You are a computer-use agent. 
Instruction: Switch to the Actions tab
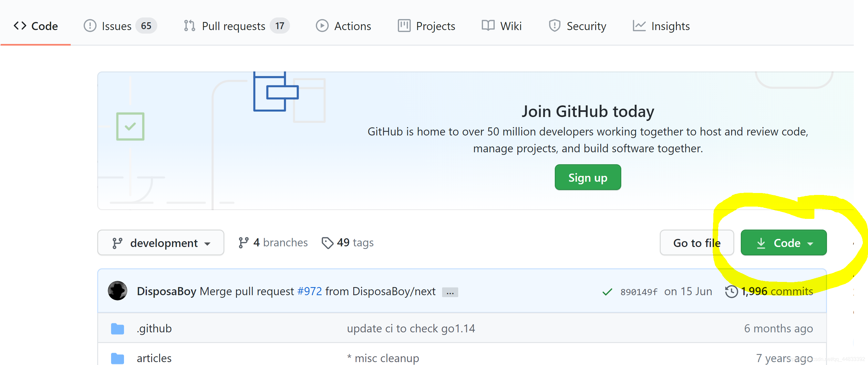(343, 26)
